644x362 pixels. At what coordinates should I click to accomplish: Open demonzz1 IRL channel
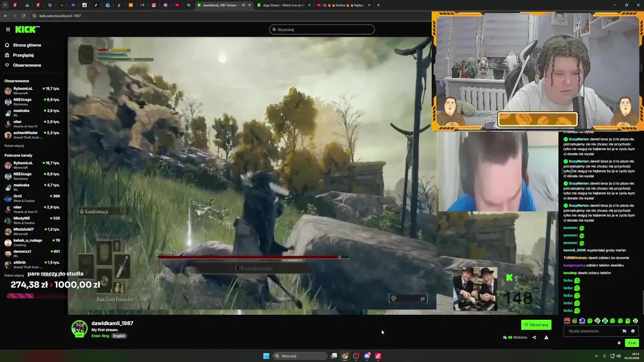32,253
